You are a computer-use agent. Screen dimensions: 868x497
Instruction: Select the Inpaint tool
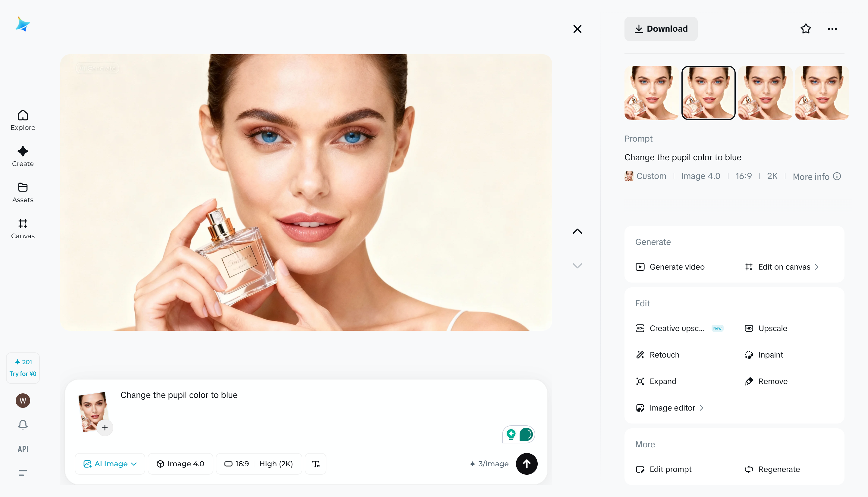click(x=763, y=355)
